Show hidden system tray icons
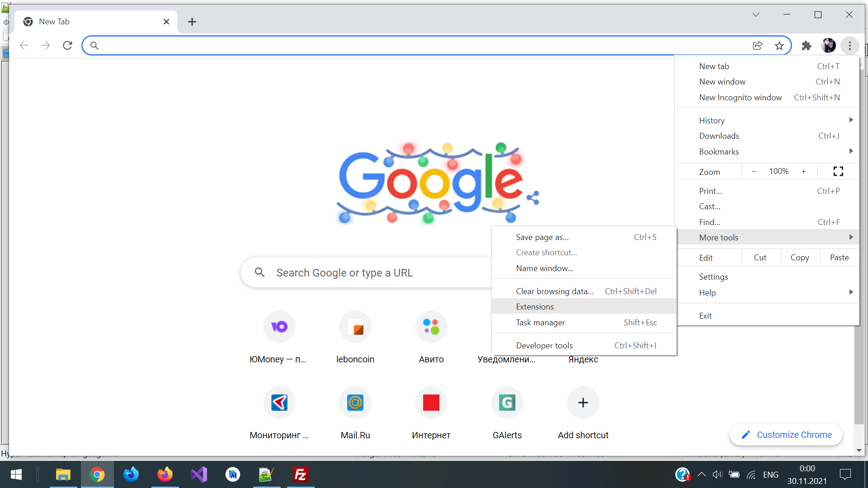This screenshot has height=488, width=868. point(702,474)
